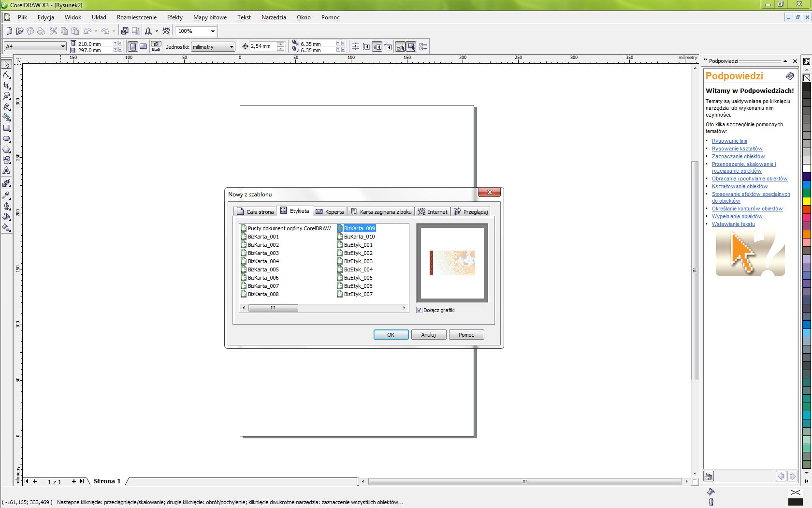The image size is (812, 508).
Task: Click the Import icon in toolbar
Action: click(x=125, y=31)
